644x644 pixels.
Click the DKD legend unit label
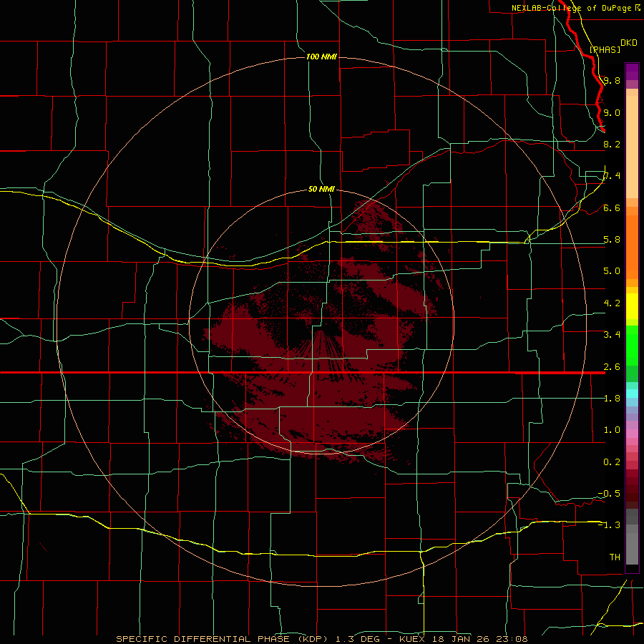pyautogui.click(x=628, y=42)
